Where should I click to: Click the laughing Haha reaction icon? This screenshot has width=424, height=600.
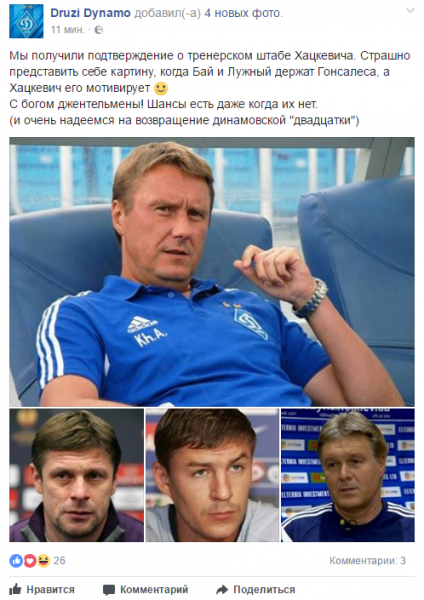point(44,561)
